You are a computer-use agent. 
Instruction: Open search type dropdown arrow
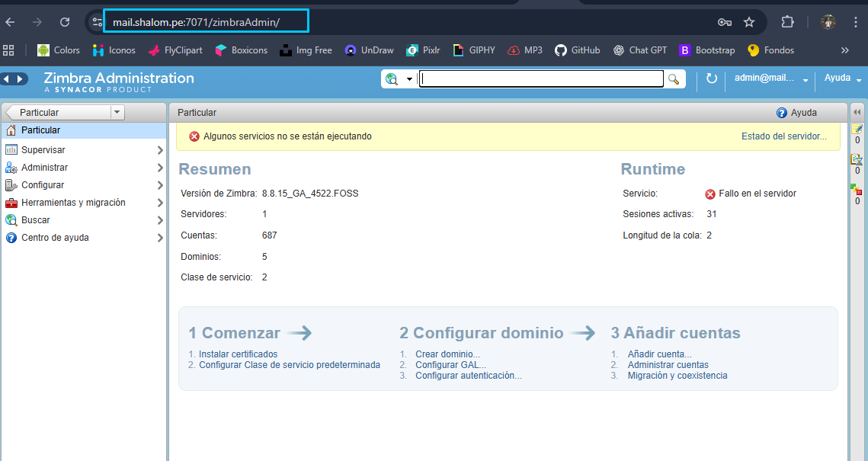409,78
